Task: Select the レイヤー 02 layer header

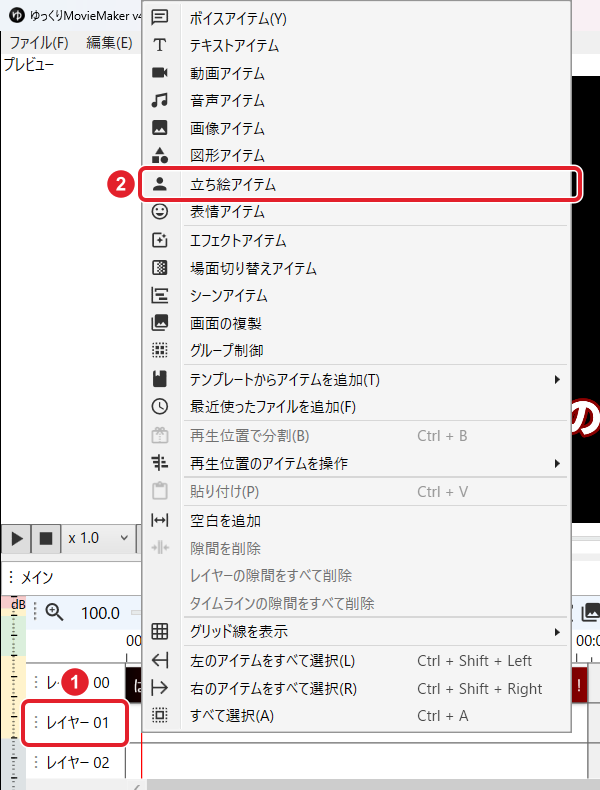Action: coord(75,762)
